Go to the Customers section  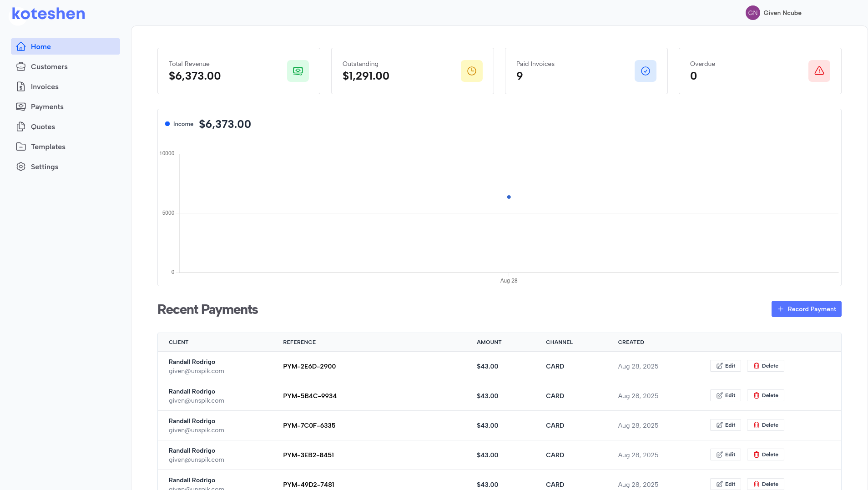[66, 66]
